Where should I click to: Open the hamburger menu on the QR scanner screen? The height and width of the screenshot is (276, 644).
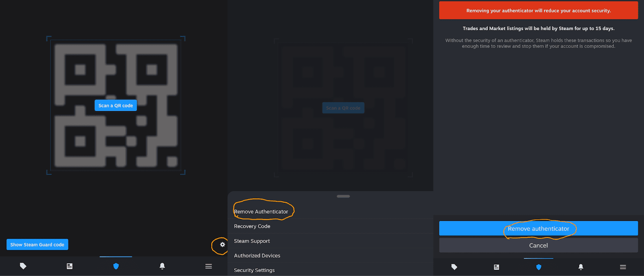coord(208,266)
